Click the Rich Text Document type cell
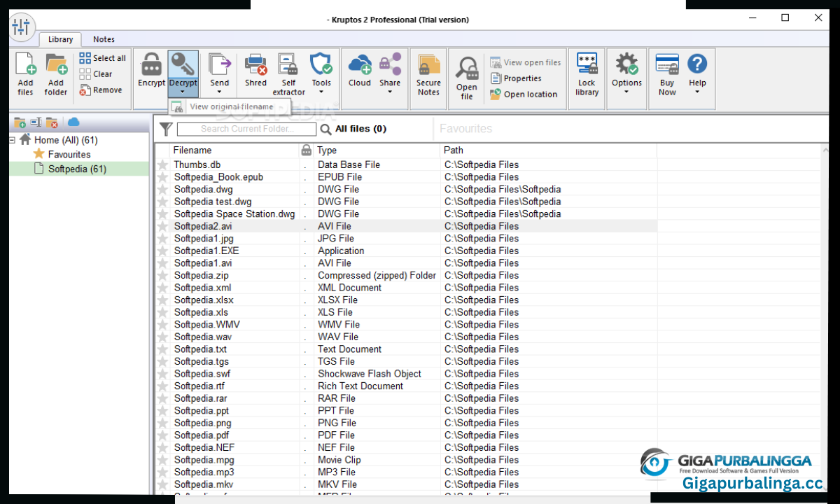This screenshot has width=840, height=504. (x=360, y=386)
